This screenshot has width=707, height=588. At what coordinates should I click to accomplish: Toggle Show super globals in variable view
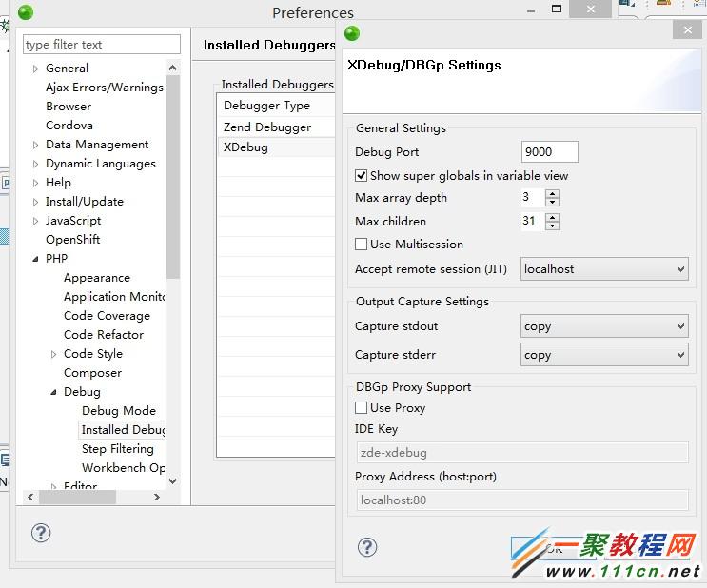pyautogui.click(x=362, y=175)
